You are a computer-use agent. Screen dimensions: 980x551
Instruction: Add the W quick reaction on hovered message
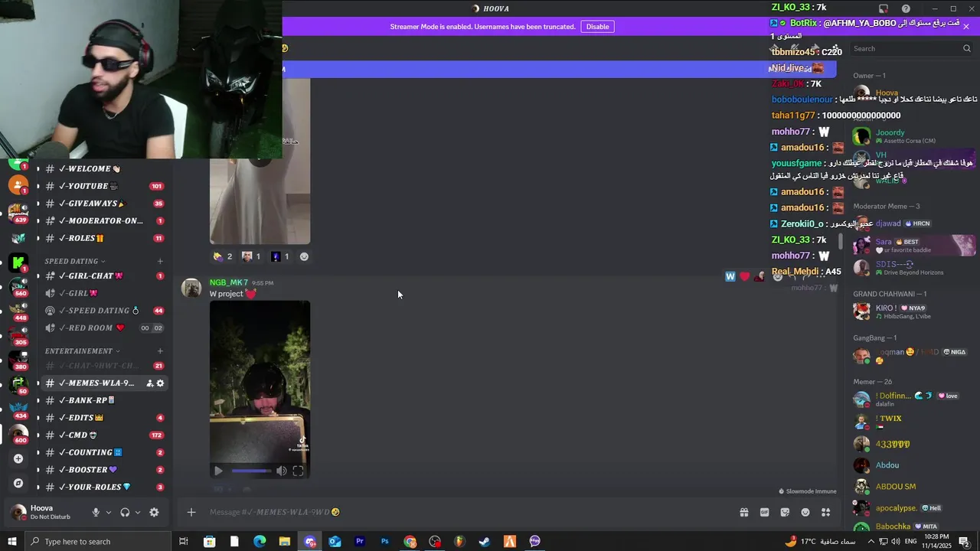point(730,276)
